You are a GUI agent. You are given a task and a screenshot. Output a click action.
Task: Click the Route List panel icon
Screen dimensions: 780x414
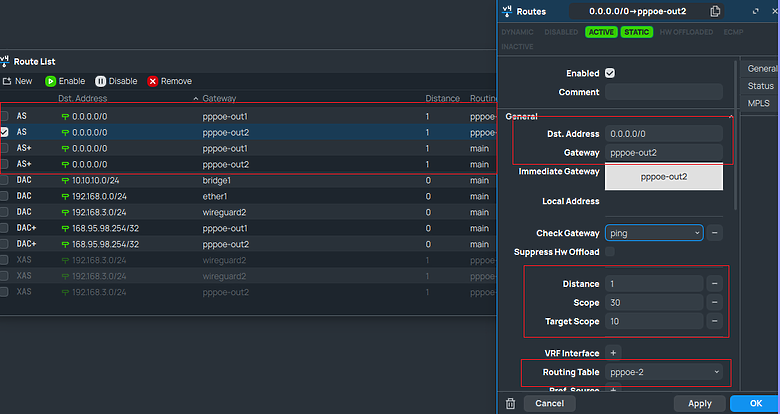pos(4,61)
